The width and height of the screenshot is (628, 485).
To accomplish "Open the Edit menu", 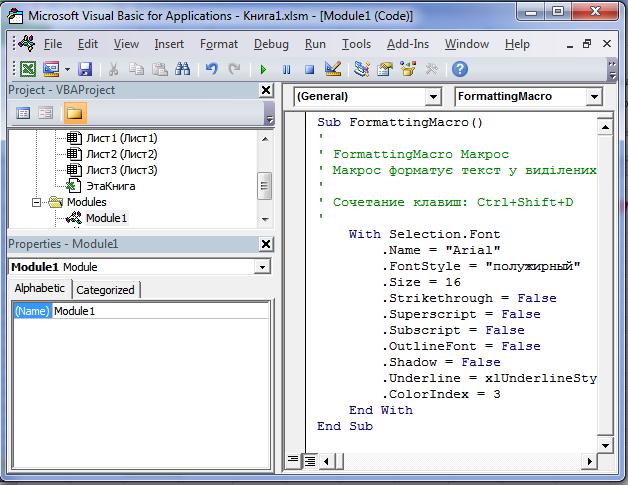I will click(x=88, y=44).
